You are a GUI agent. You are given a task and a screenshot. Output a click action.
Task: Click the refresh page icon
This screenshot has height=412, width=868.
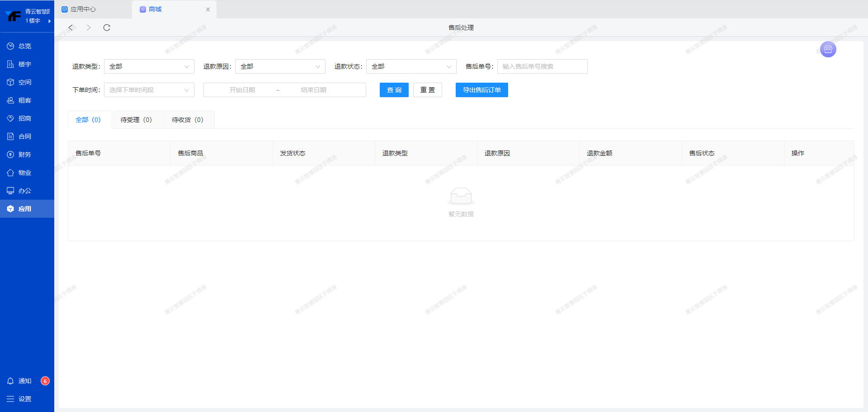(x=107, y=28)
